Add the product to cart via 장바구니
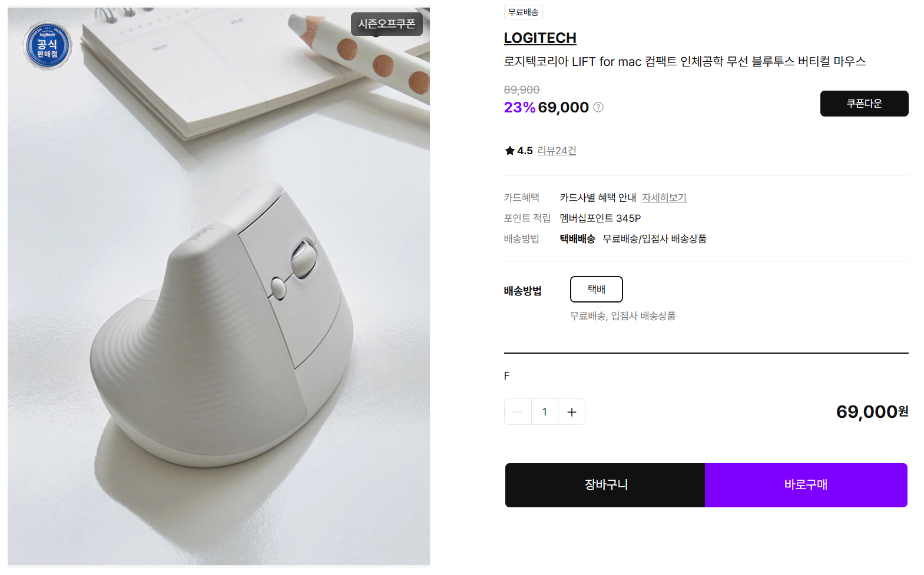Image resolution: width=924 pixels, height=575 pixels. click(x=605, y=485)
